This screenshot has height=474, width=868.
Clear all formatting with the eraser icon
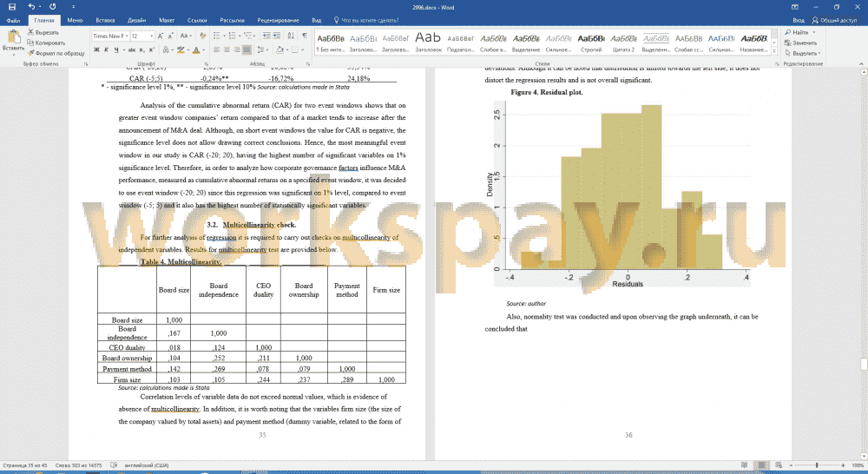[202, 36]
